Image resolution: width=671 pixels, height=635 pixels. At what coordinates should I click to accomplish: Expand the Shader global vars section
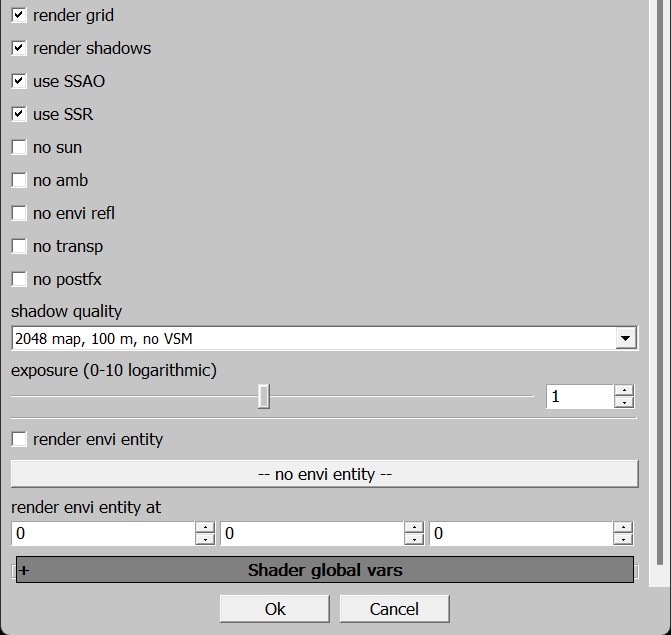tap(325, 570)
